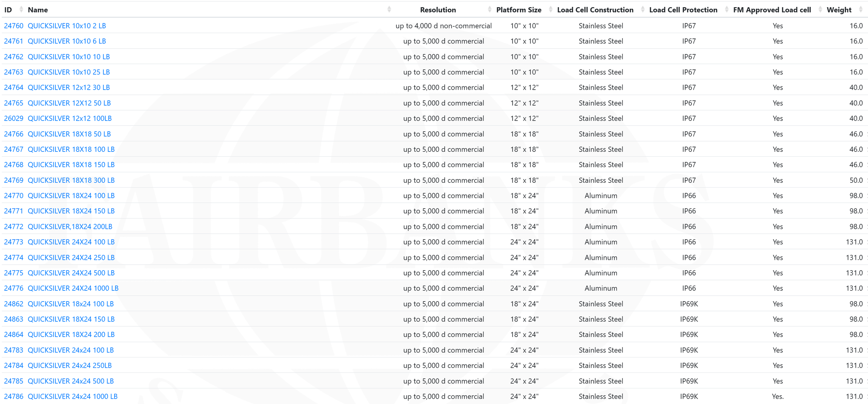Select Aluminum cell in row 24770
The width and height of the screenshot is (868, 404).
(601, 195)
